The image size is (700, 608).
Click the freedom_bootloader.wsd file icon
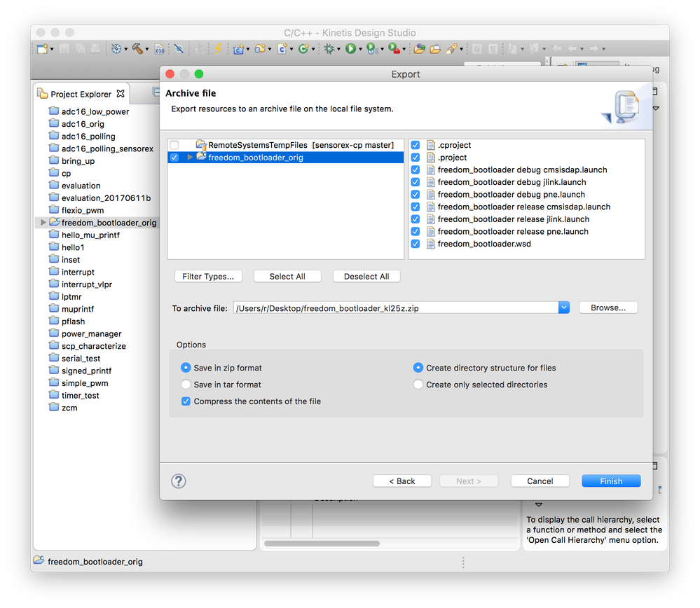[x=431, y=244]
